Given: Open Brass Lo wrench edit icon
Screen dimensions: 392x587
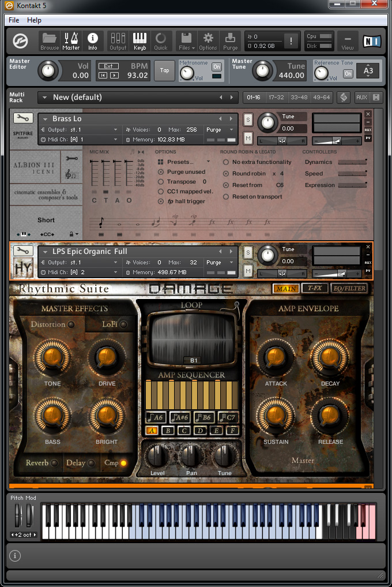Looking at the screenshot, I should 22,118.
